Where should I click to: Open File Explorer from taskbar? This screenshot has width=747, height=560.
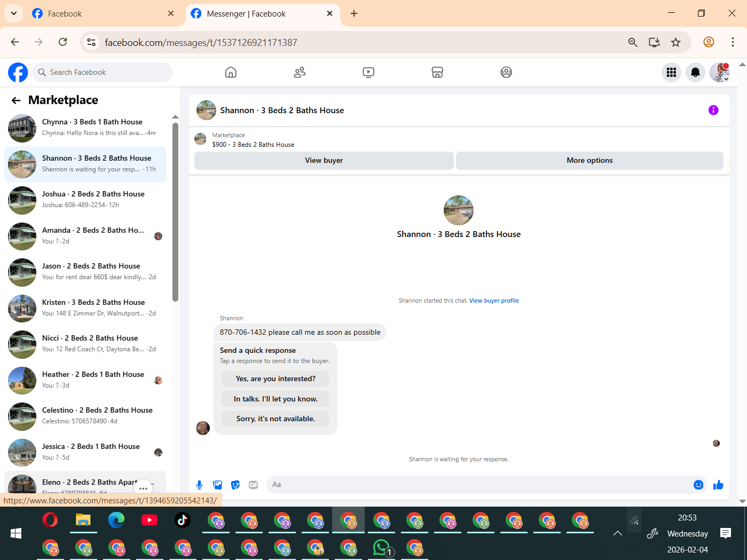coord(83,520)
